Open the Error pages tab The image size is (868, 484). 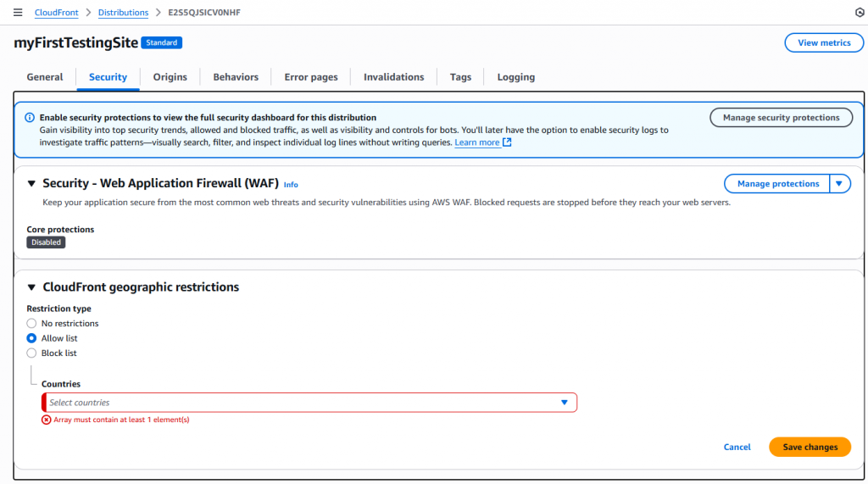[311, 77]
